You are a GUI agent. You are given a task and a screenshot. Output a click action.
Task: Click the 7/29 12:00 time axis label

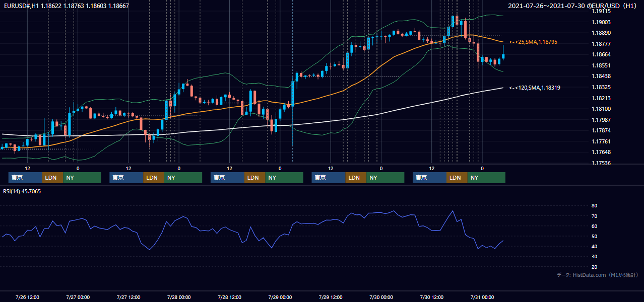(x=331, y=297)
